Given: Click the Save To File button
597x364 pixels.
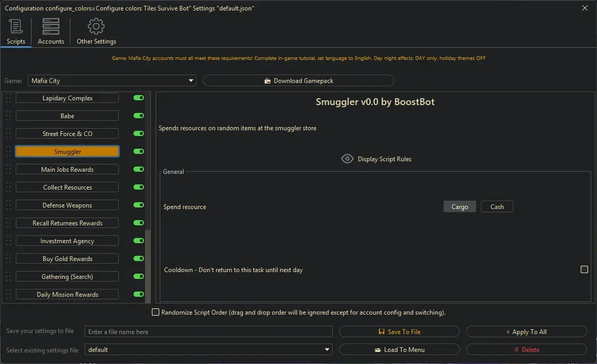Looking at the screenshot, I should click(x=399, y=332).
